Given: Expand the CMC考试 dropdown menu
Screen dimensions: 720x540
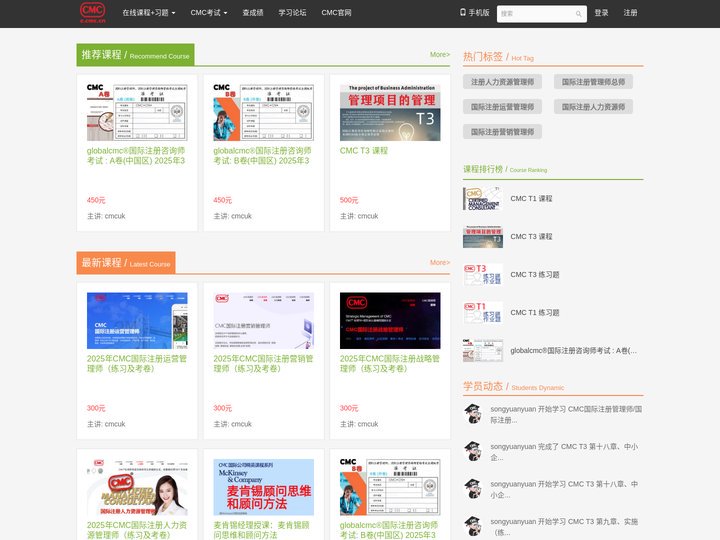Looking at the screenshot, I should point(209,13).
